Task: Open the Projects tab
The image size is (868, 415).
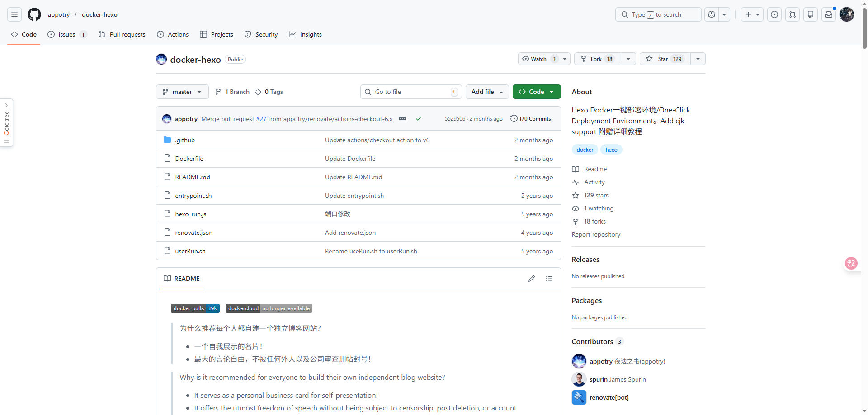Action: 217,34
